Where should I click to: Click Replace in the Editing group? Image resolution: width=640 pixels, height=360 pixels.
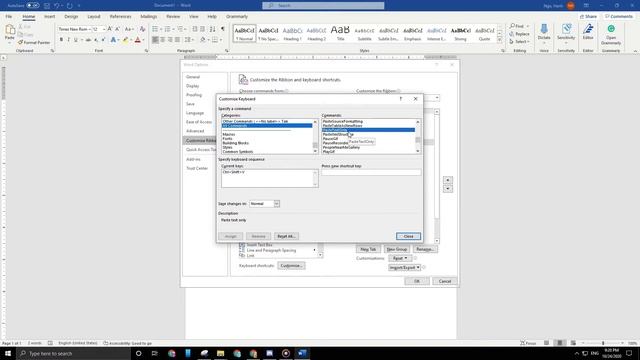pyautogui.click(x=519, y=34)
